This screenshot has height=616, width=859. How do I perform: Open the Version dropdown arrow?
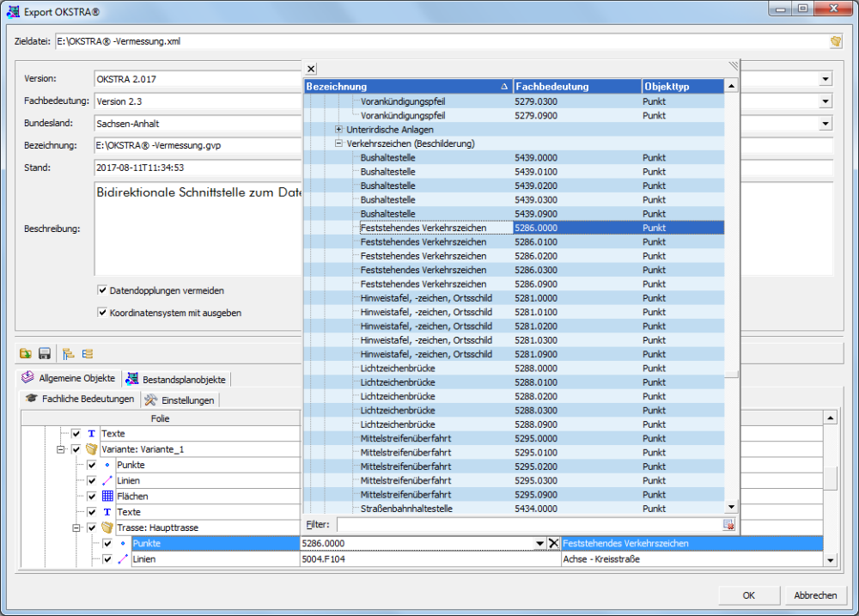pyautogui.click(x=825, y=79)
